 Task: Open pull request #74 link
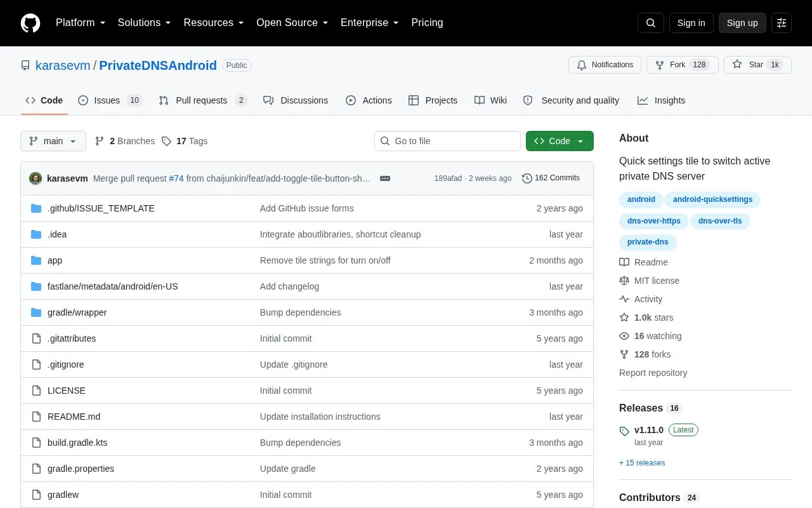pyautogui.click(x=176, y=178)
